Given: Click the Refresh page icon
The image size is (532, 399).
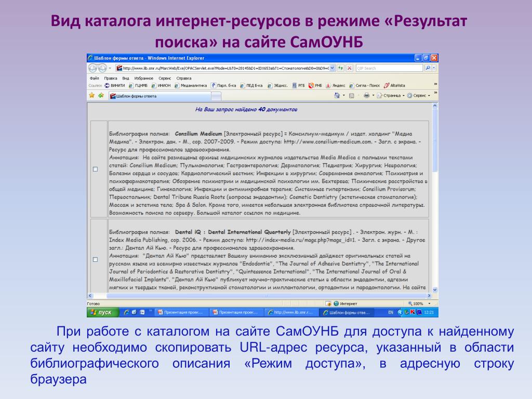Looking at the screenshot, I should pos(340,68).
